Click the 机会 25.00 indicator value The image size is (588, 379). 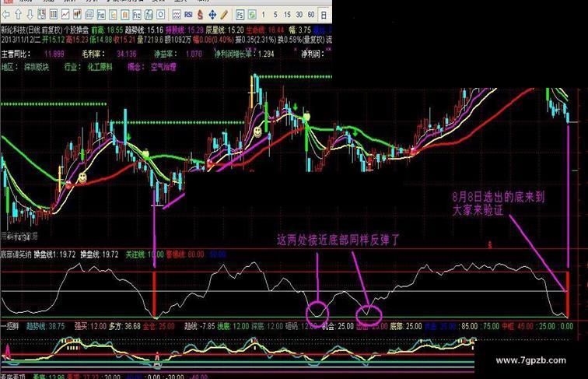point(338,326)
